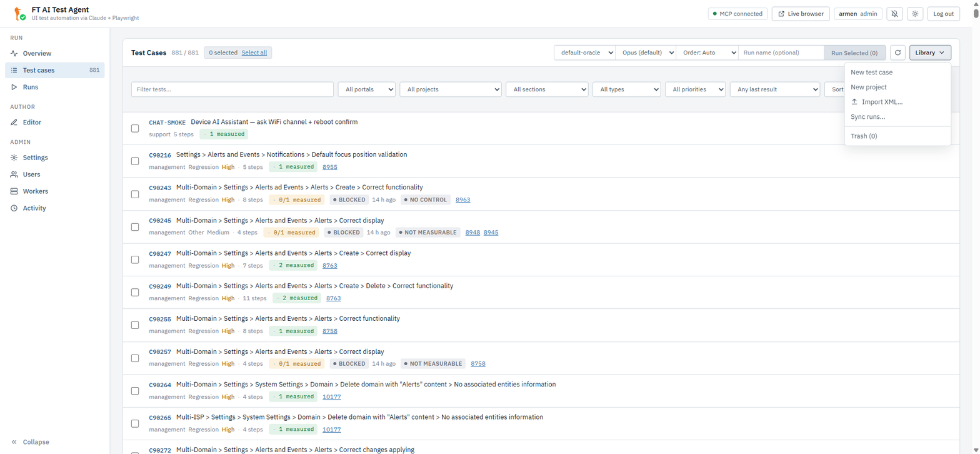This screenshot has width=980, height=454.
Task: Open Settings via the gear icon in sidebar
Action: click(x=14, y=158)
